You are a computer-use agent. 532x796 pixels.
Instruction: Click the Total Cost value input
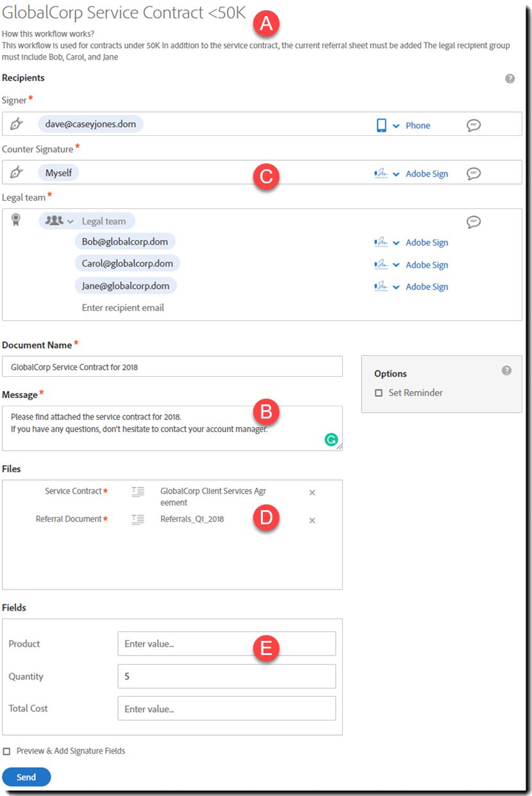coord(227,708)
